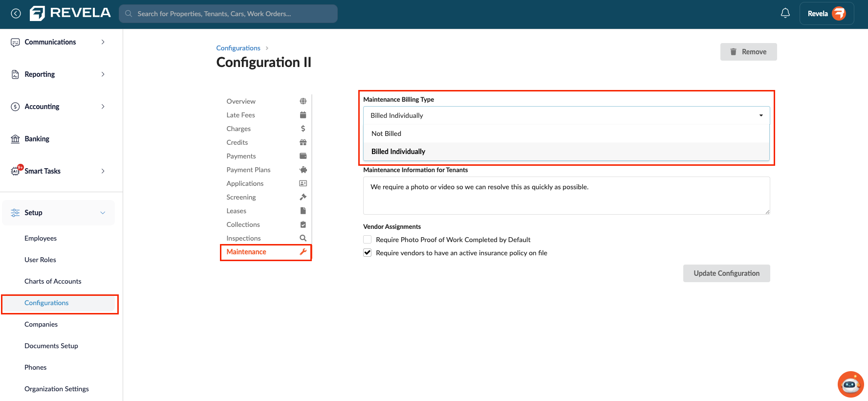Click the Charges dollar icon
The width and height of the screenshot is (868, 401).
point(303,129)
